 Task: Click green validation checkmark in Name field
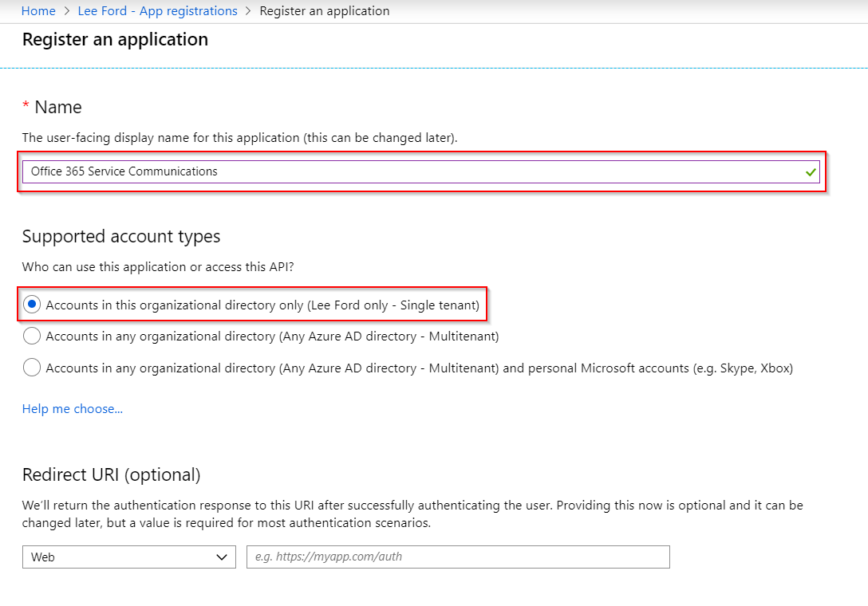811,172
